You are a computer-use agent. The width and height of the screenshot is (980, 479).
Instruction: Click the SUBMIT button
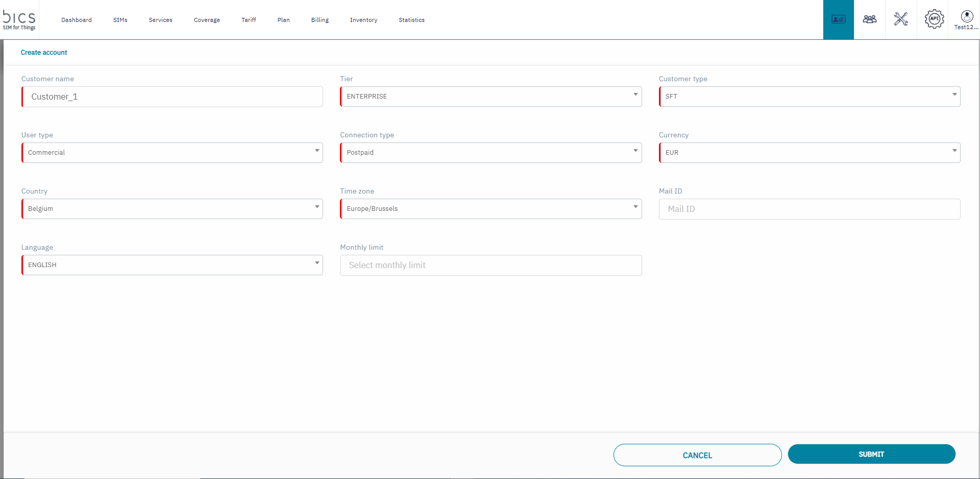coord(871,454)
